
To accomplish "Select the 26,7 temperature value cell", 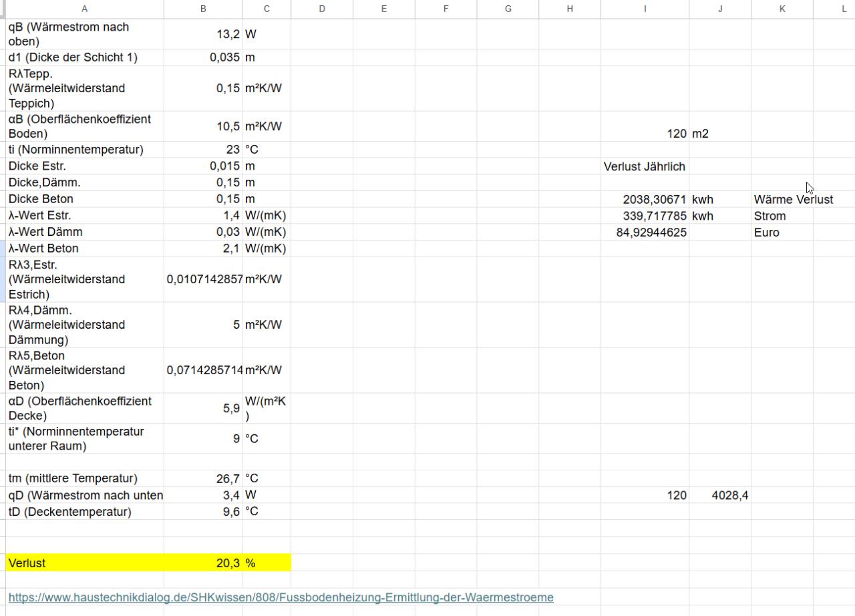I will [x=203, y=478].
